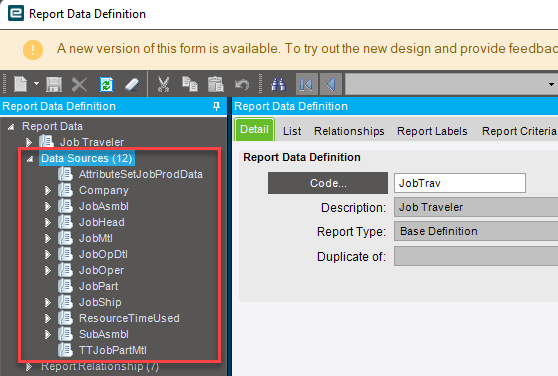Click the Company table icon

65,190
